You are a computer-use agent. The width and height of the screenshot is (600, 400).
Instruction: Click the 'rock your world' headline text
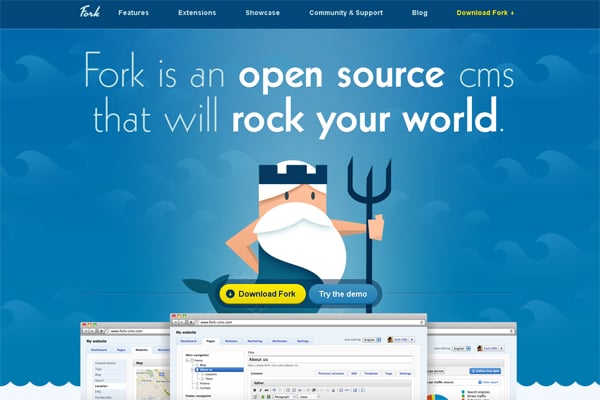coord(364,119)
